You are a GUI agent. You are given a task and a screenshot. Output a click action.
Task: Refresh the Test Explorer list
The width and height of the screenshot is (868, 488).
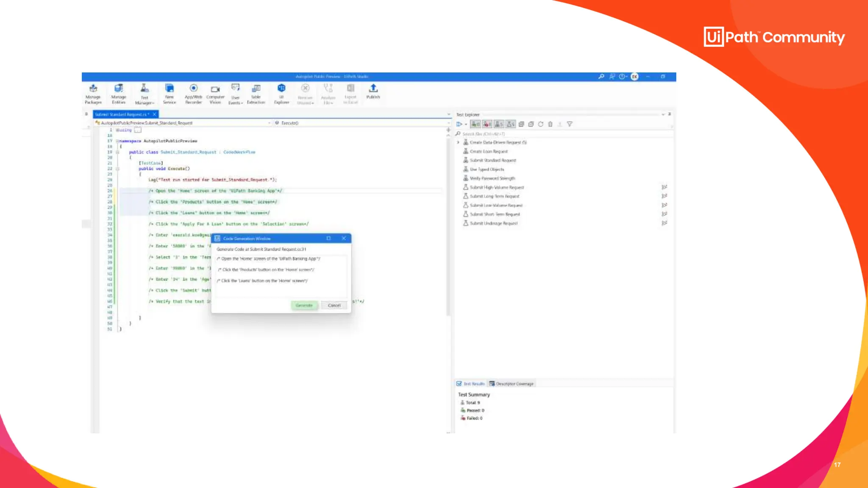coord(540,124)
